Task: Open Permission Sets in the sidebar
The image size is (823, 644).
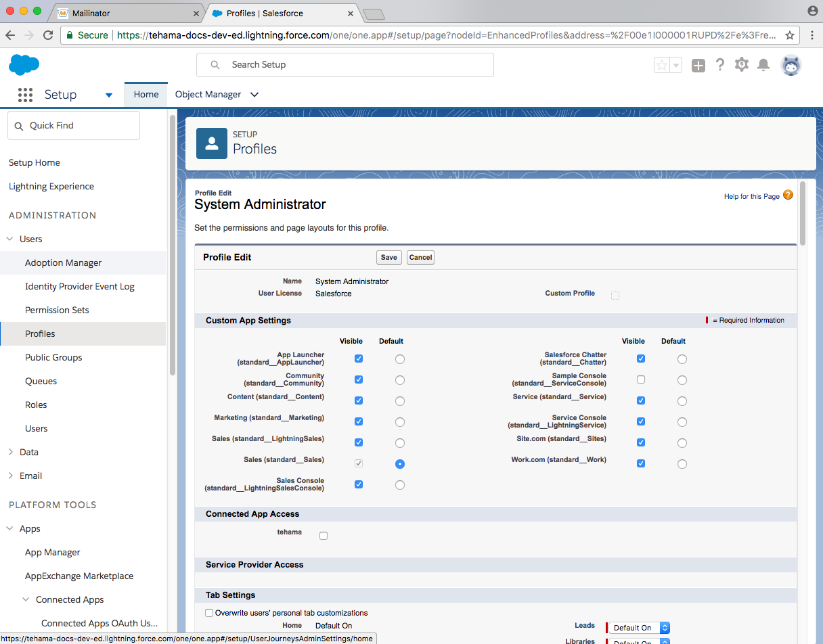Action: [x=57, y=310]
